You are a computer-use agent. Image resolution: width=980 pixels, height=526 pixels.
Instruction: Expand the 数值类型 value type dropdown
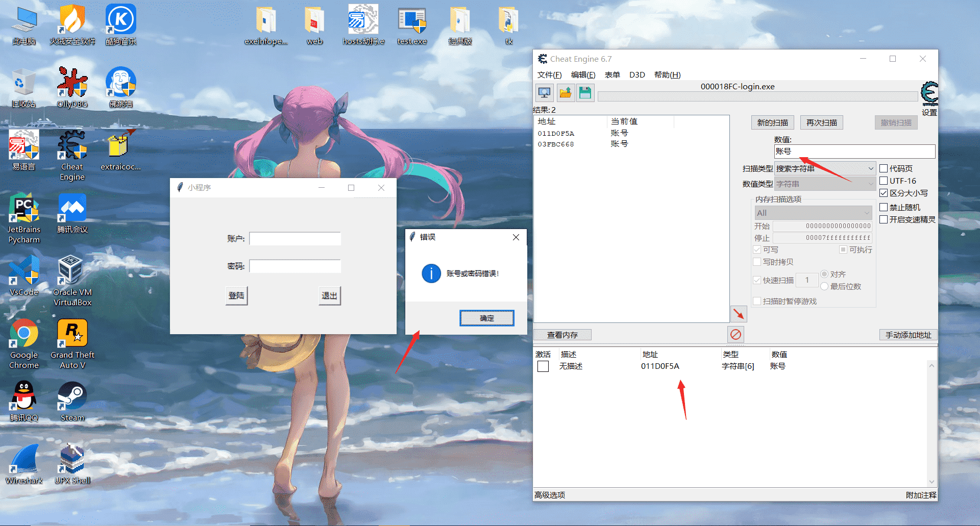[x=825, y=184]
